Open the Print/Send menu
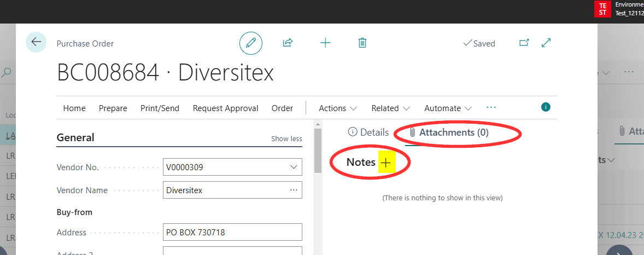644x255 pixels. [x=160, y=108]
